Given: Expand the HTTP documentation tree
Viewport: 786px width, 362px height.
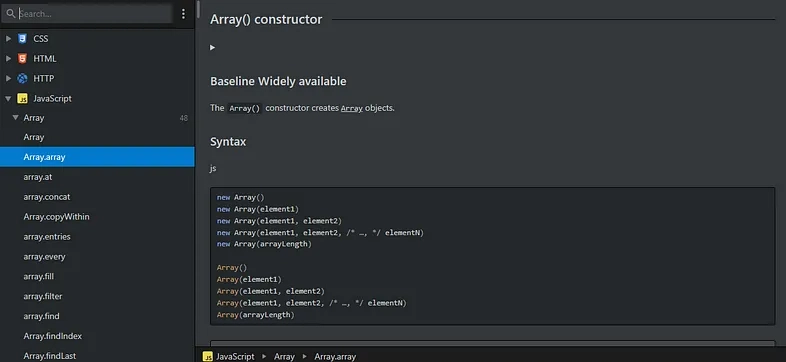Looking at the screenshot, I should click(x=9, y=79).
